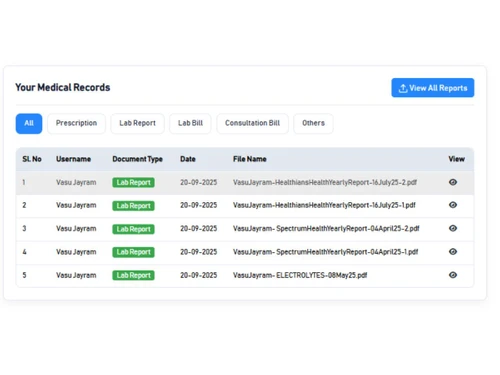Select file name VasuJayram-HealthiansHealthYearlyReport-16July25-1.pdf
500x375 pixels.
(324, 205)
